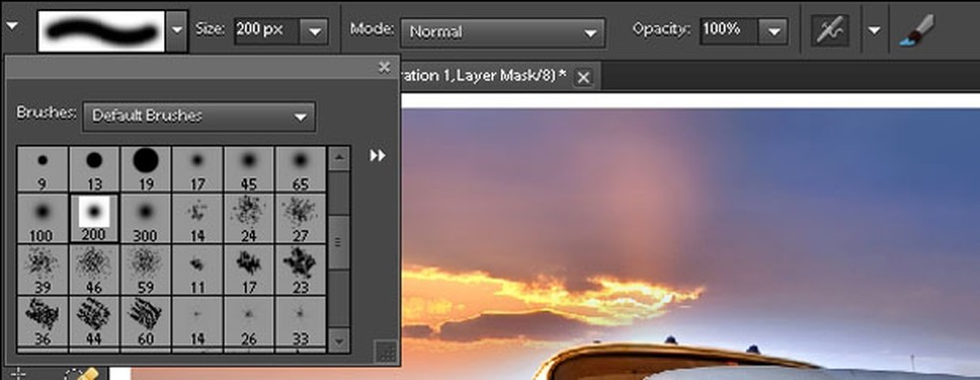Image resolution: width=980 pixels, height=380 pixels.
Task: Open tool preset arrow at far left
Action: [12, 26]
